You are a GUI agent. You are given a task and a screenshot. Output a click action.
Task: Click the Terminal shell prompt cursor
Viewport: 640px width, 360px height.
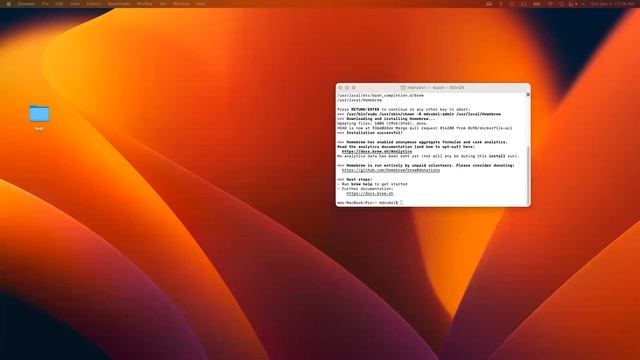click(402, 203)
